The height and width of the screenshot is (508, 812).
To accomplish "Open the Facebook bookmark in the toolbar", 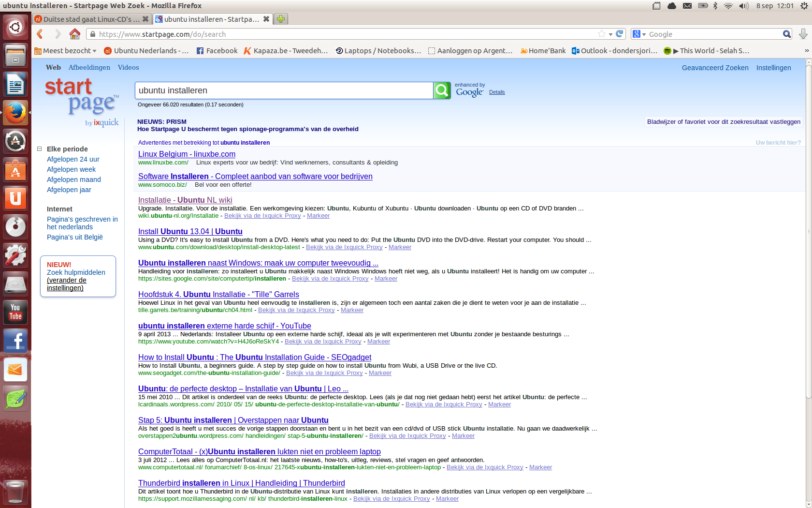I will (217, 50).
